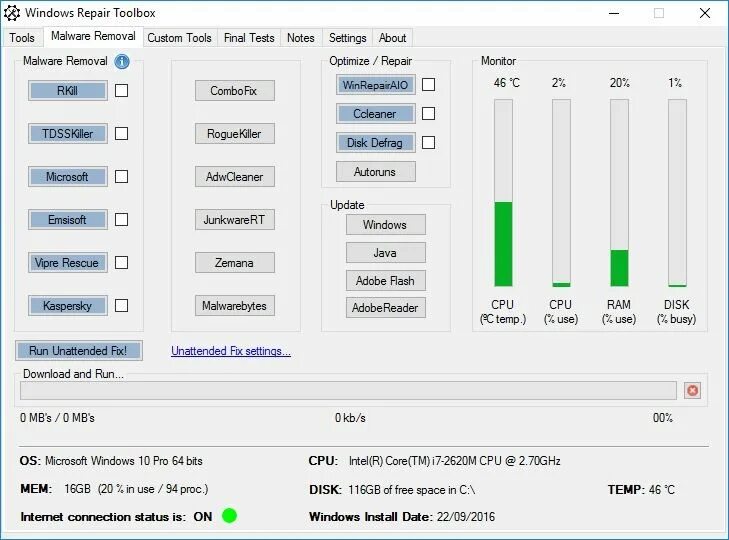The image size is (729, 540).
Task: Launch Zemana
Action: [235, 263]
